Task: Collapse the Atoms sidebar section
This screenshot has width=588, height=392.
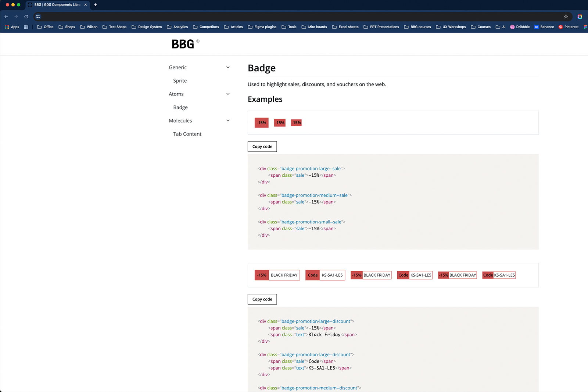Action: [x=228, y=94]
